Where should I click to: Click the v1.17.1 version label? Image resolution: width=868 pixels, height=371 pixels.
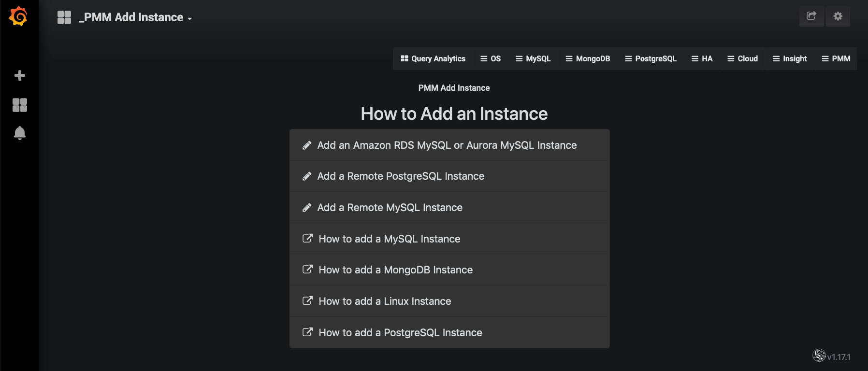pos(839,357)
